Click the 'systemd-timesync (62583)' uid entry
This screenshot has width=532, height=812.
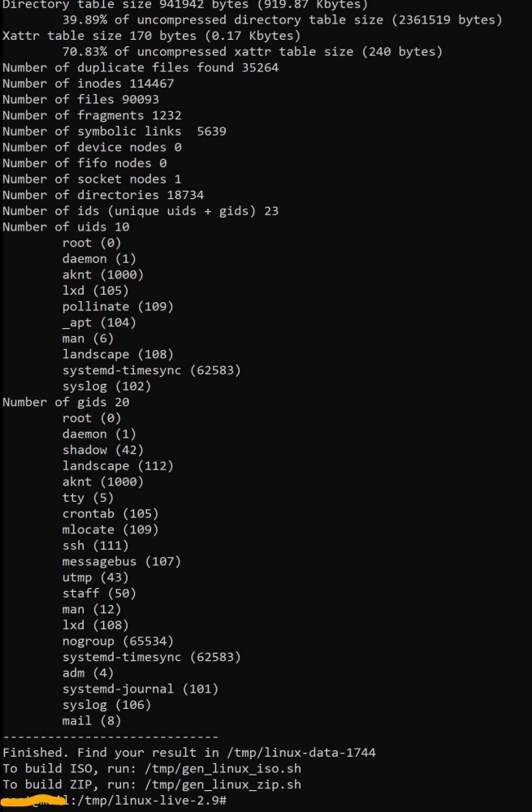tap(151, 370)
